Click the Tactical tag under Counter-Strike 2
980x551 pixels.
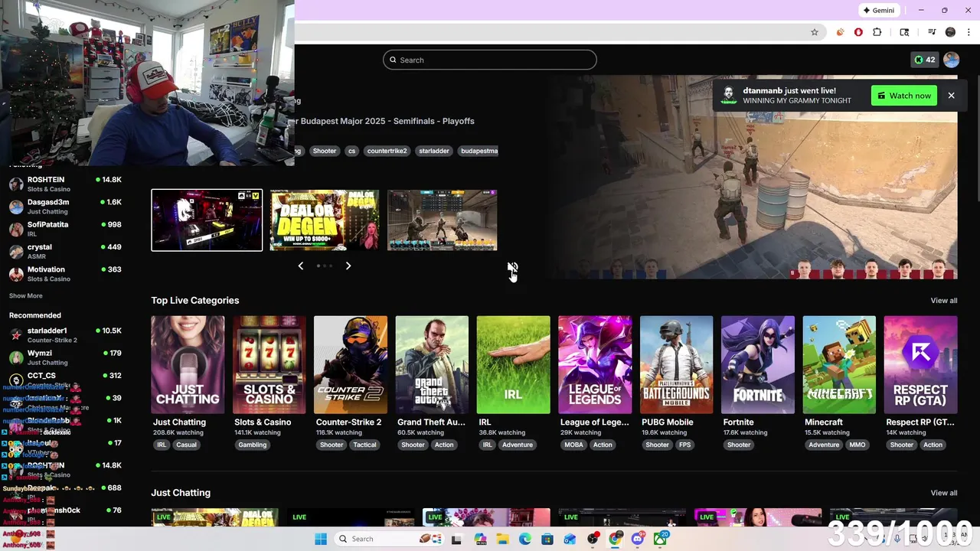[x=364, y=445]
